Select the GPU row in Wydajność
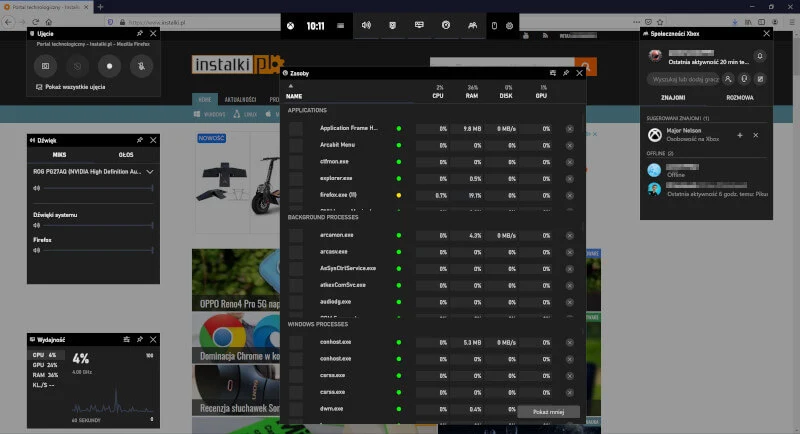 coord(46,365)
